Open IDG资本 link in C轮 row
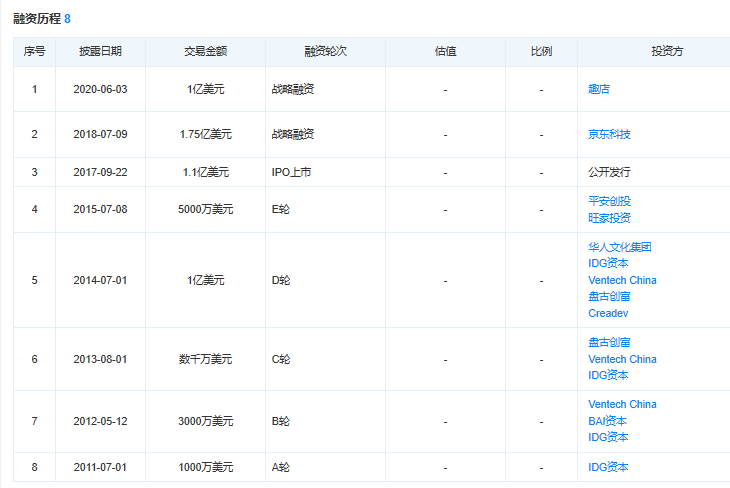The width and height of the screenshot is (730, 488). click(608, 375)
